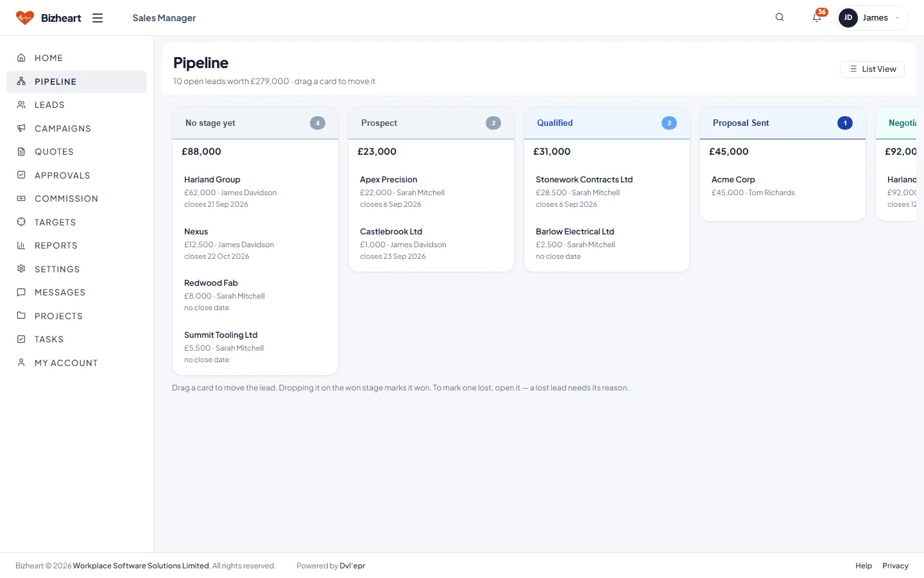The image size is (924, 578).
Task: Open search via magnifier icon
Action: click(x=780, y=17)
